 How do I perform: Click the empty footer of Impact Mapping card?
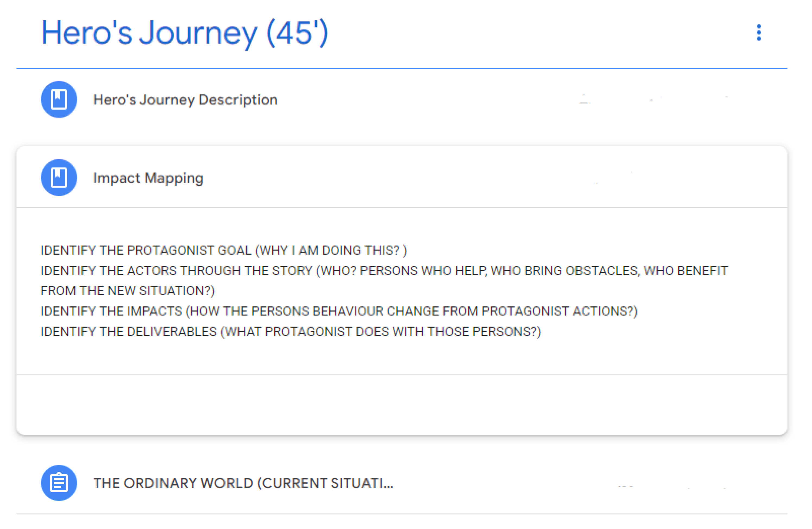402,405
